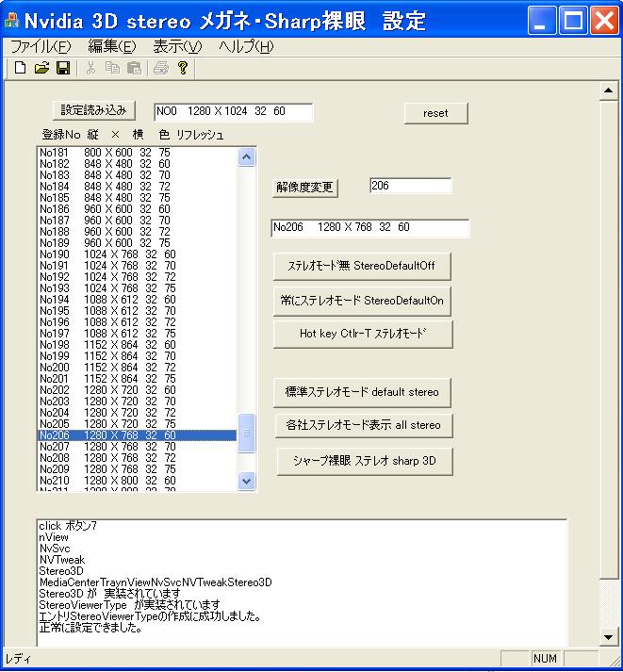Click the 各社ステレオモード表示 all stereo button
The height and width of the screenshot is (672, 623).
pyautogui.click(x=364, y=425)
